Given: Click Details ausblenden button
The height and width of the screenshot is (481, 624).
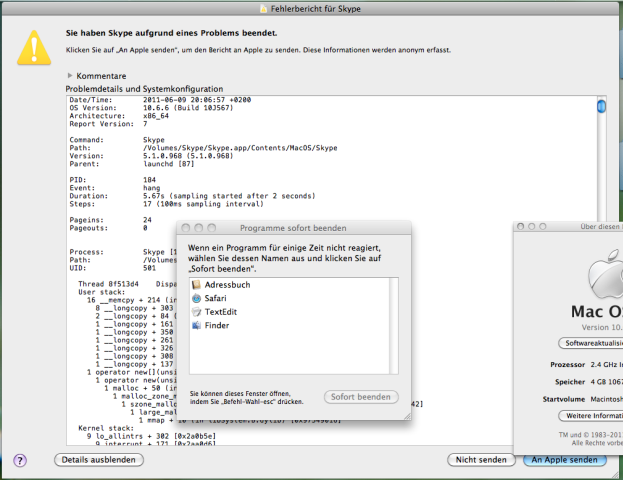Looking at the screenshot, I should pyautogui.click(x=99, y=460).
